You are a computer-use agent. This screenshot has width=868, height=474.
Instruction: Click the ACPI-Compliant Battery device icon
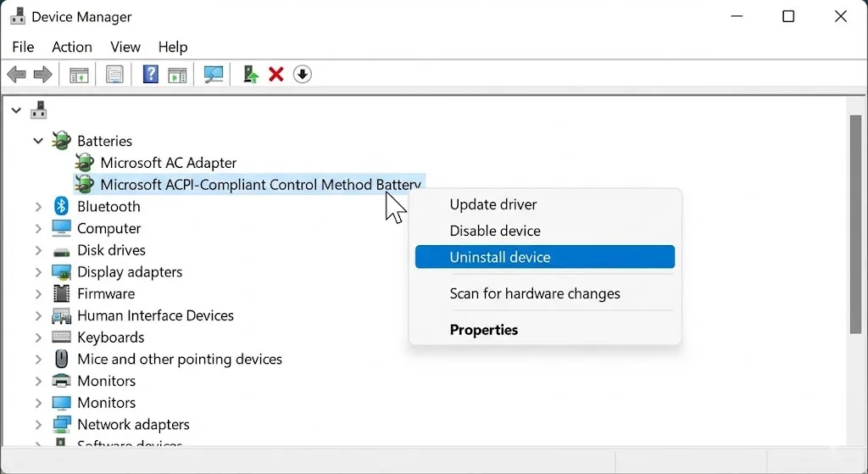[84, 184]
